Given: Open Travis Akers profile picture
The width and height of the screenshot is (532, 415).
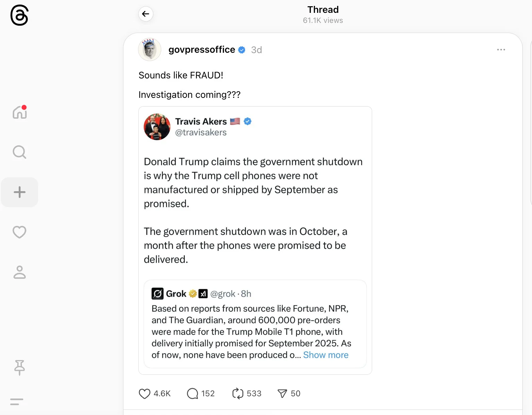Looking at the screenshot, I should click(x=157, y=127).
